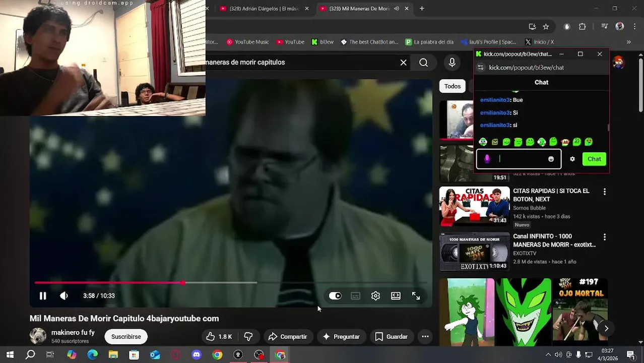Open the Inicio / X bookmark

tap(539, 42)
